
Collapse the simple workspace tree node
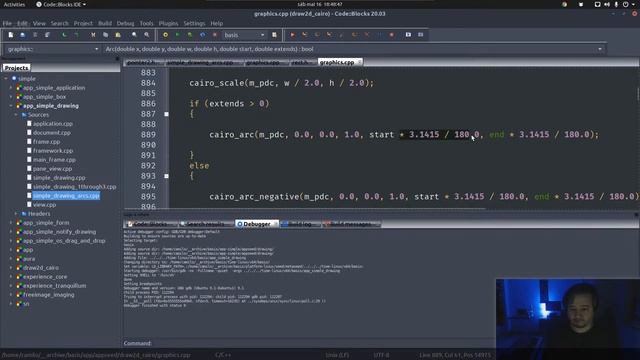click(x=6, y=78)
